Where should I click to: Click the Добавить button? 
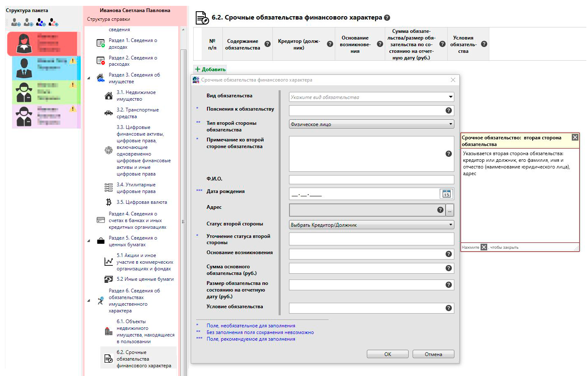click(x=210, y=69)
